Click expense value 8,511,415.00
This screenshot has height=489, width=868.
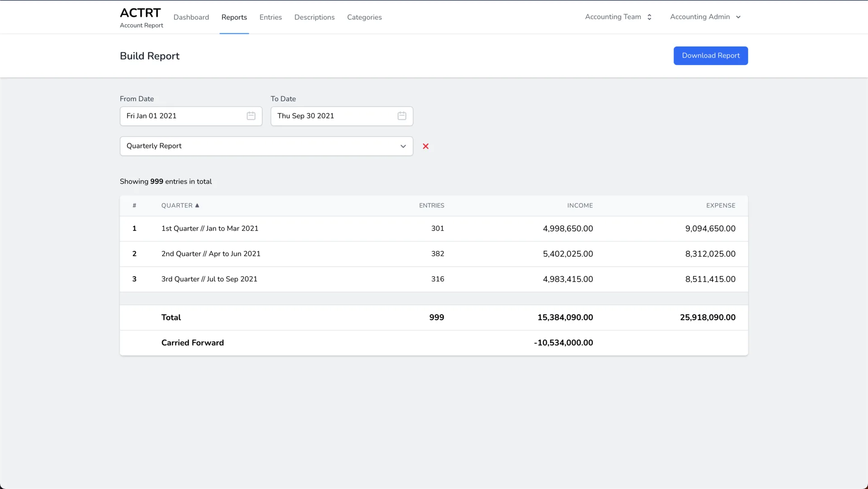(x=710, y=279)
